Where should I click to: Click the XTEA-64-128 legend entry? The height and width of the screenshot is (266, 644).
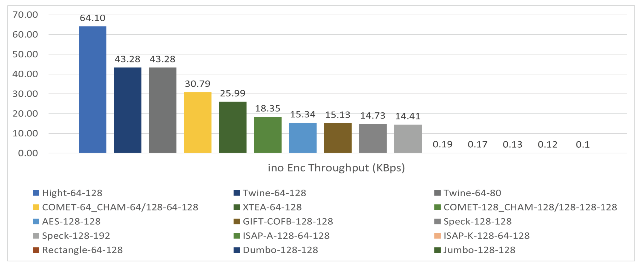click(x=272, y=207)
